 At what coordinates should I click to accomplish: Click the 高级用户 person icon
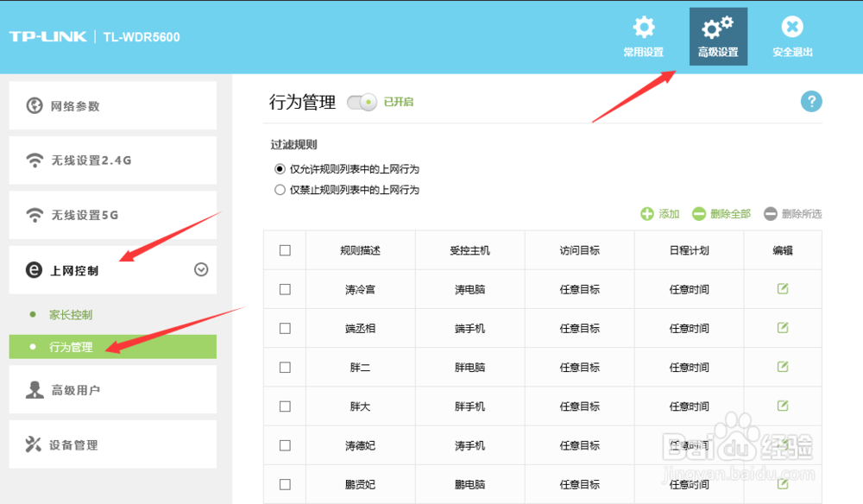pyautogui.click(x=35, y=389)
